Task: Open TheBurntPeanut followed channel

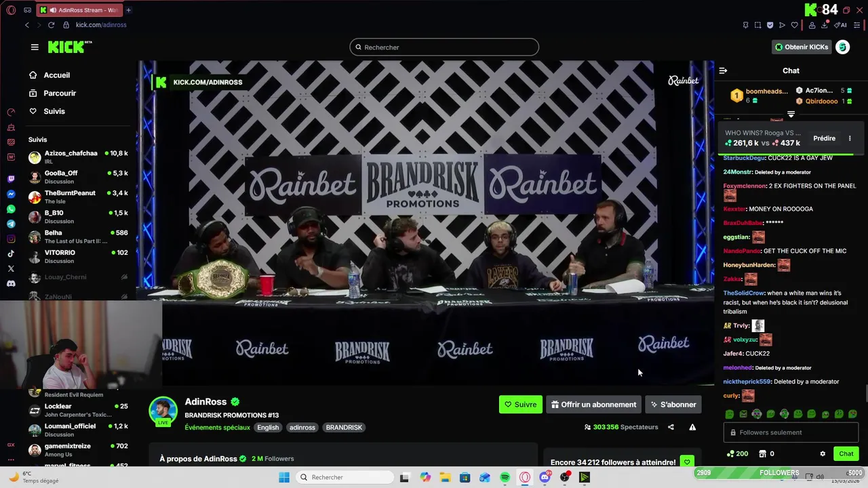Action: [x=79, y=197]
